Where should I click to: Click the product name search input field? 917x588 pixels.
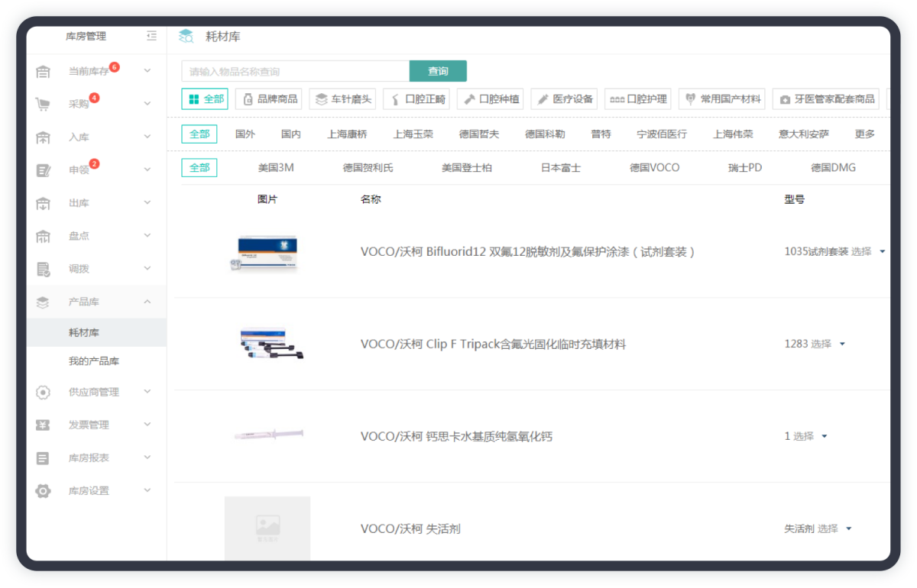pyautogui.click(x=295, y=72)
